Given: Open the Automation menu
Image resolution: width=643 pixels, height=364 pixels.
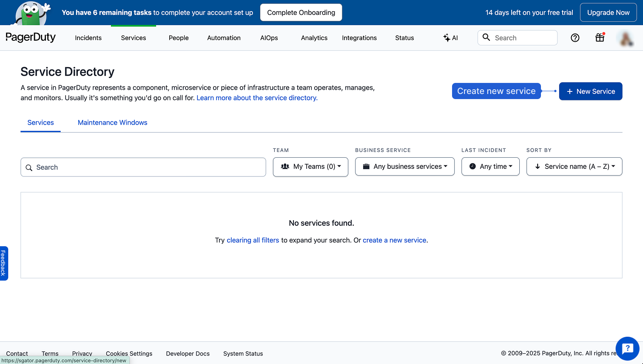Looking at the screenshot, I should (224, 38).
